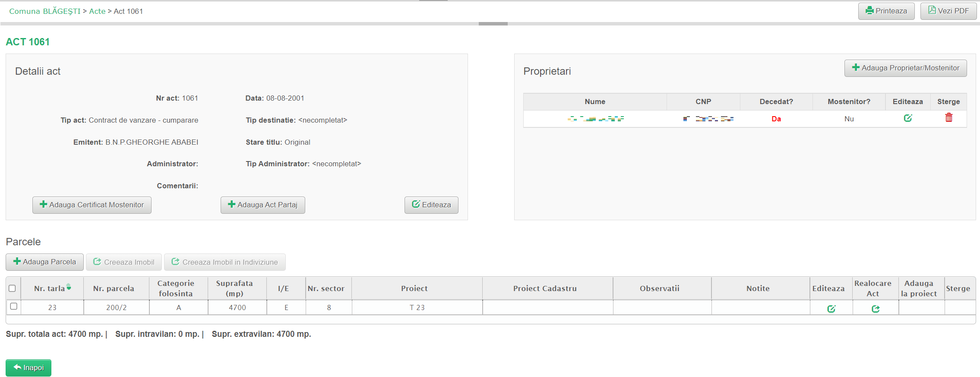Sort parcels by Nr. tarla arrow icon
Viewport: 980px width, 377px height.
tap(69, 287)
